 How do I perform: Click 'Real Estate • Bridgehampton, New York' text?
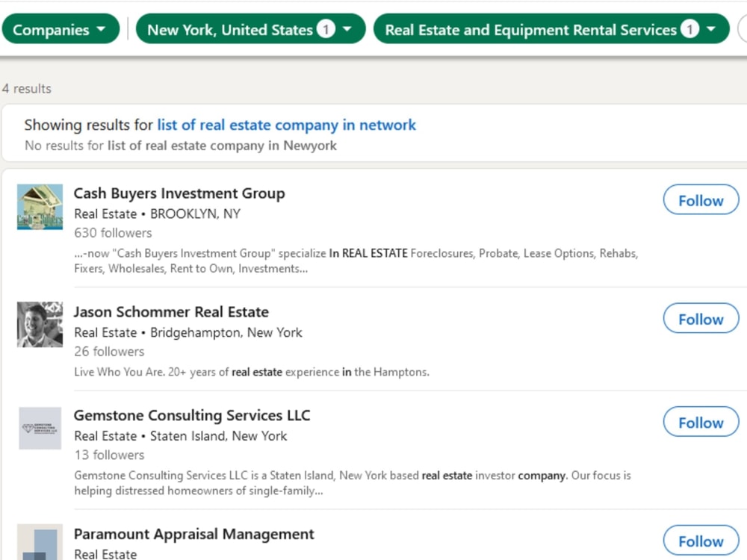click(188, 332)
